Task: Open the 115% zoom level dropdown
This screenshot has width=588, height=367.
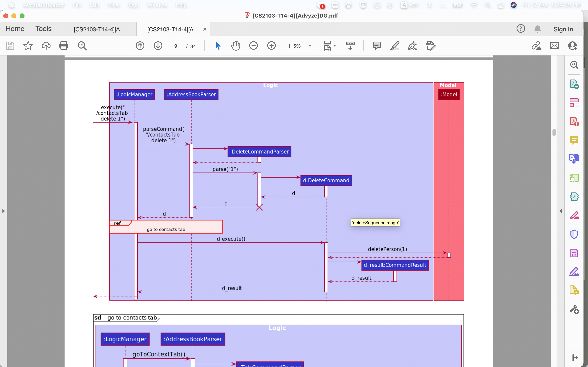Action: pyautogui.click(x=310, y=46)
